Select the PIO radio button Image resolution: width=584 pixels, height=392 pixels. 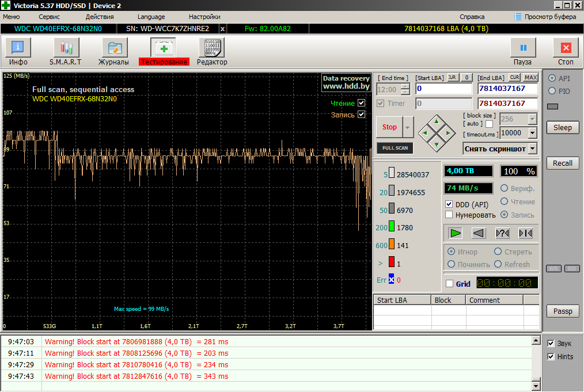coord(552,91)
